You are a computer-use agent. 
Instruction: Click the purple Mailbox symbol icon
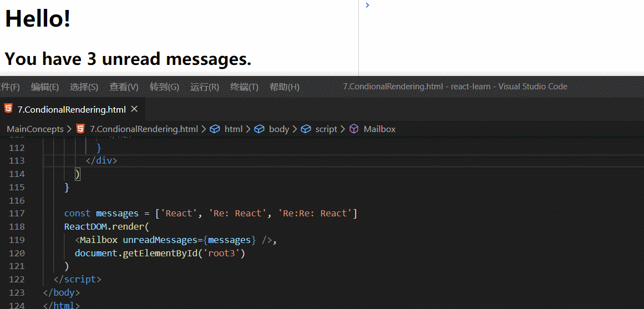tap(354, 129)
